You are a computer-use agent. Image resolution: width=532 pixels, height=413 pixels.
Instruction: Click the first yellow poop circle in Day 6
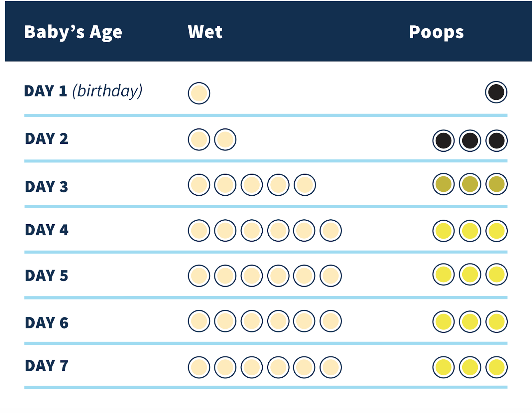coord(444,322)
